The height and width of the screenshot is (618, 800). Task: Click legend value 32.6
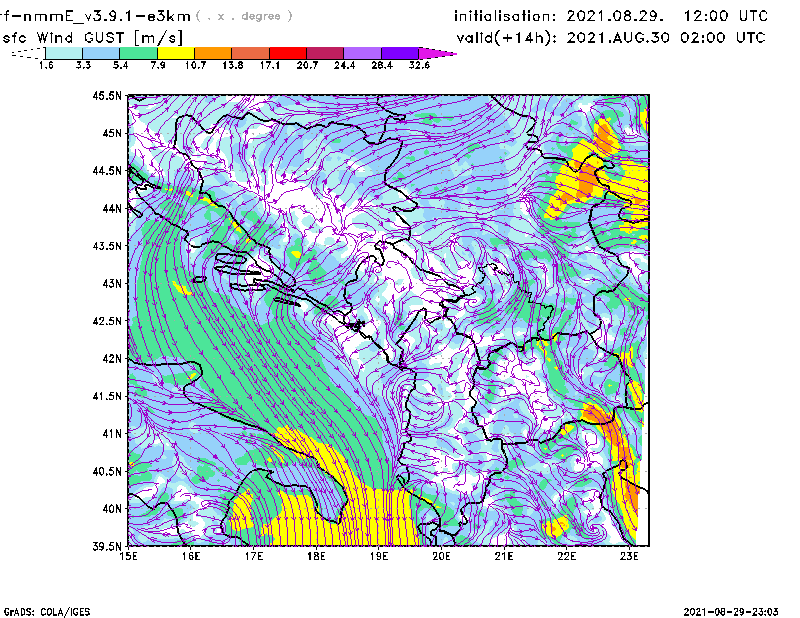tap(419, 65)
